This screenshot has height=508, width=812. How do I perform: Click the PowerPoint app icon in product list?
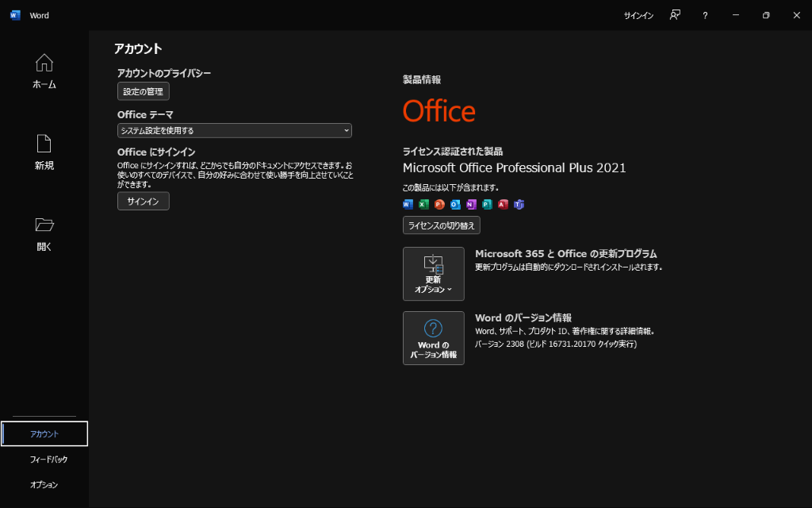coord(439,204)
